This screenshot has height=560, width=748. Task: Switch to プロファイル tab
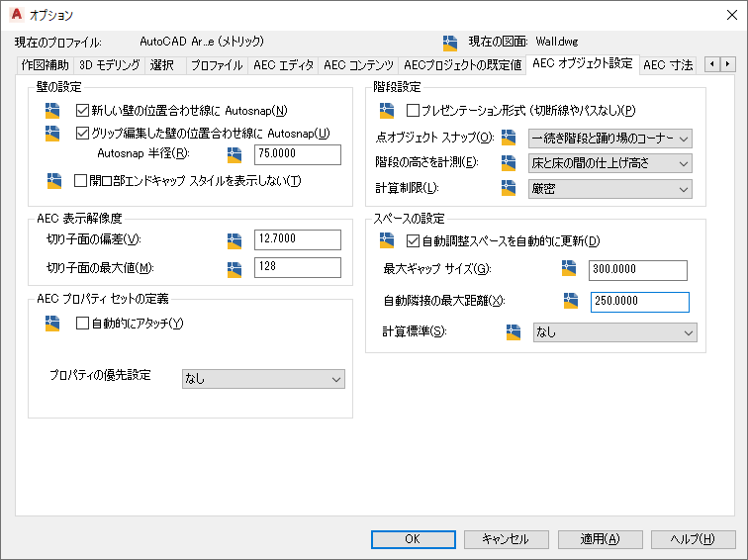click(x=217, y=65)
